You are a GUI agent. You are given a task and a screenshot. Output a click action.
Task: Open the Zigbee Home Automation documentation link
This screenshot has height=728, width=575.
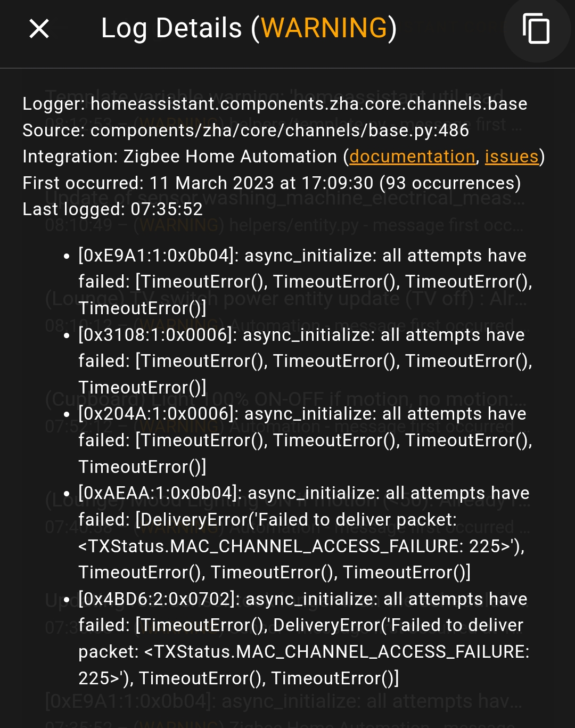(x=412, y=156)
